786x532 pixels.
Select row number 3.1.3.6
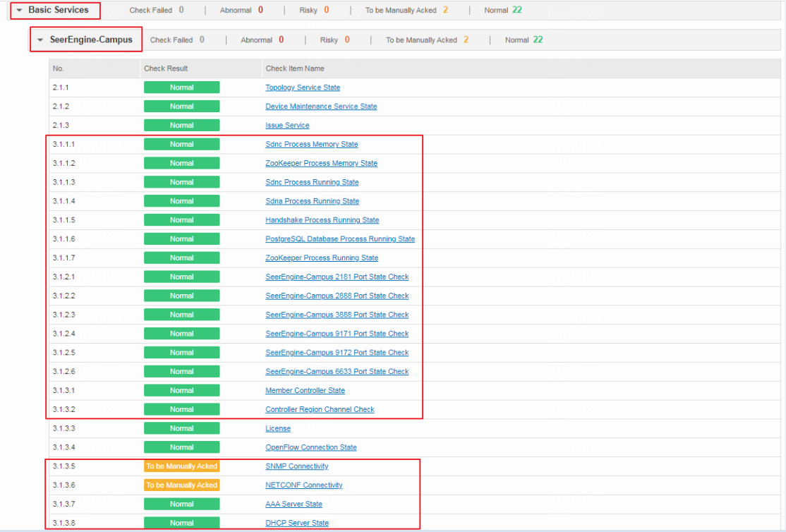click(x=64, y=485)
